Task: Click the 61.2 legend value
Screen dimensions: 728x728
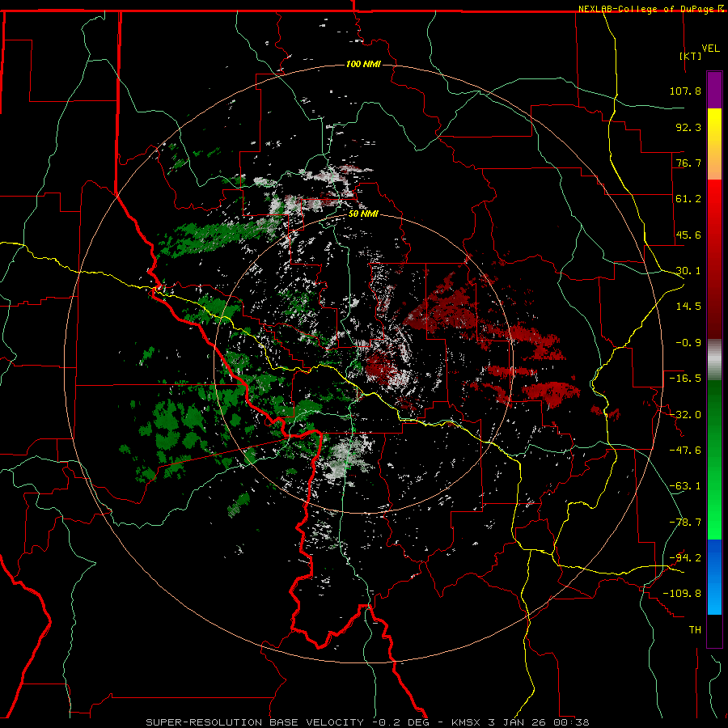Action: coord(688,199)
